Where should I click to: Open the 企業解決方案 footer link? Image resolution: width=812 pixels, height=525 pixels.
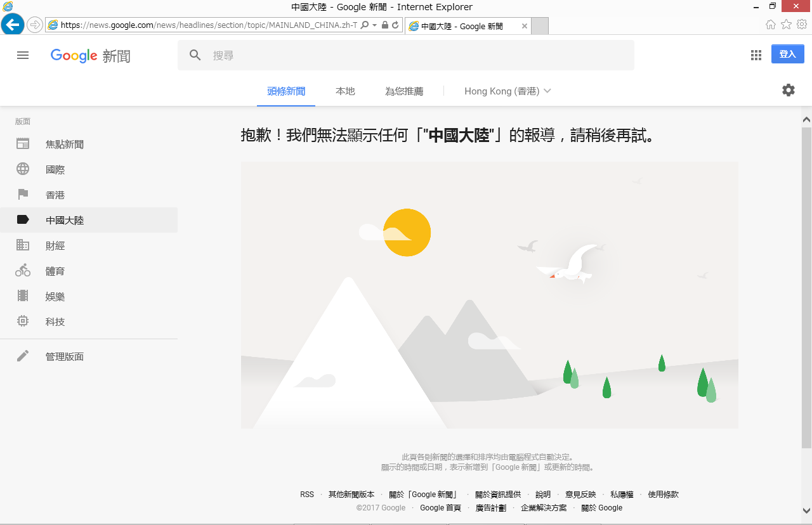pos(544,508)
